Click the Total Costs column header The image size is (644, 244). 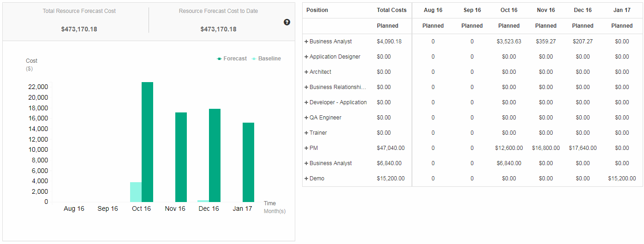pyautogui.click(x=392, y=10)
